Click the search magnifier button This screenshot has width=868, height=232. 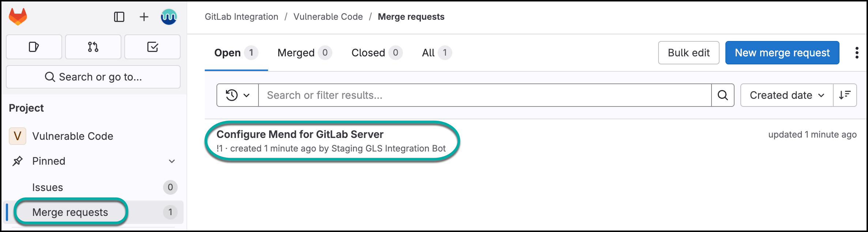point(722,95)
